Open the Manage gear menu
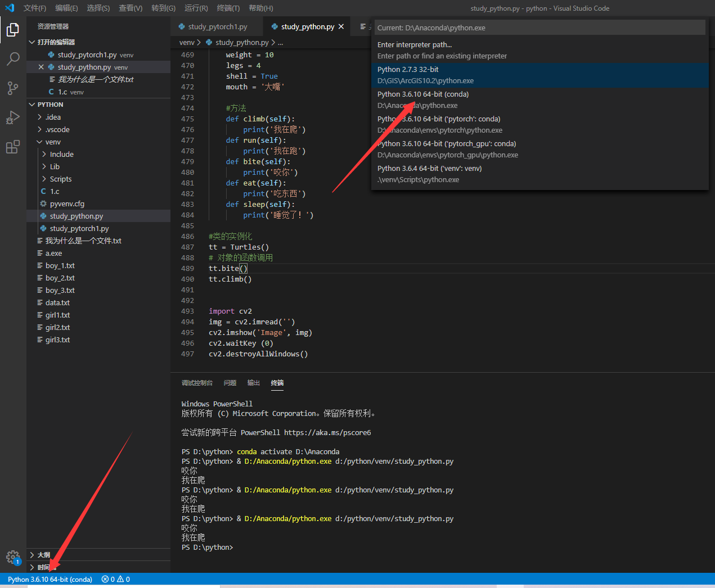Screen dimensions: 715x588 [x=12, y=557]
